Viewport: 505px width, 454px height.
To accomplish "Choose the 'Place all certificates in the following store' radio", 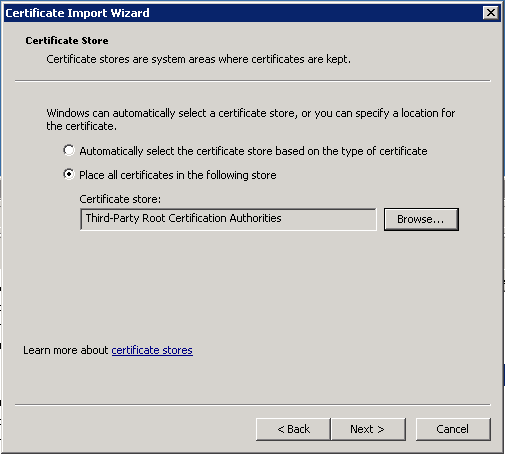I will [69, 174].
